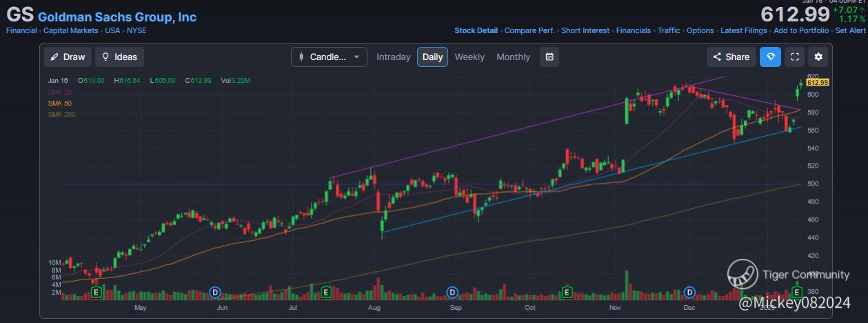Open Compare Perf. view
Screen dimensions: 868x323
point(529,30)
